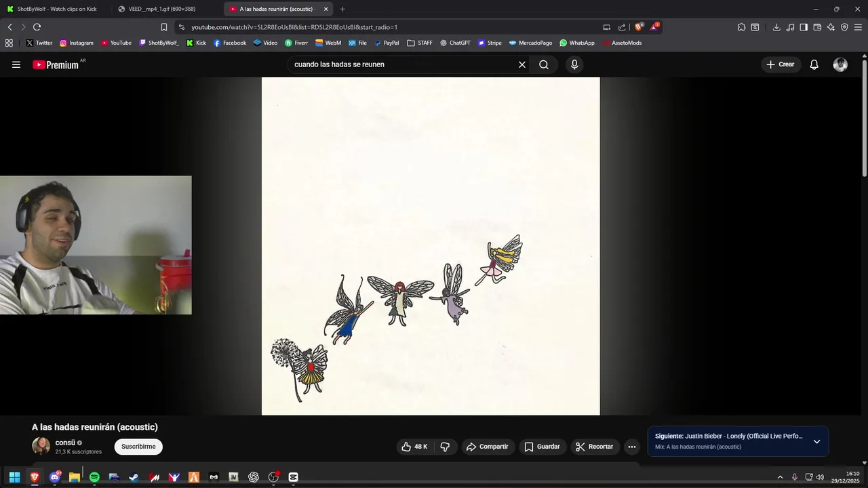This screenshot has width=868, height=488.
Task: Open Spotify from the taskbar
Action: point(94,477)
